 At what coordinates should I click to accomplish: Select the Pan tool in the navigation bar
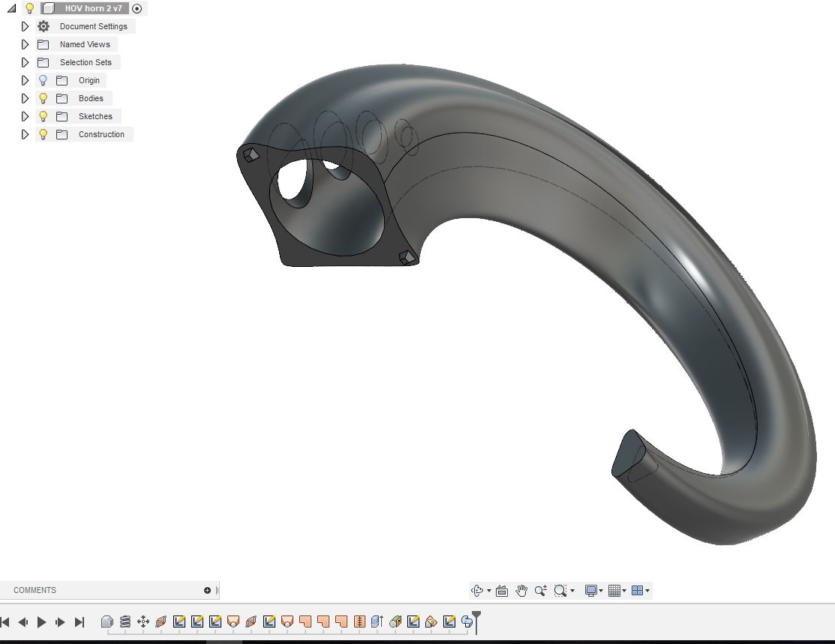click(522, 590)
